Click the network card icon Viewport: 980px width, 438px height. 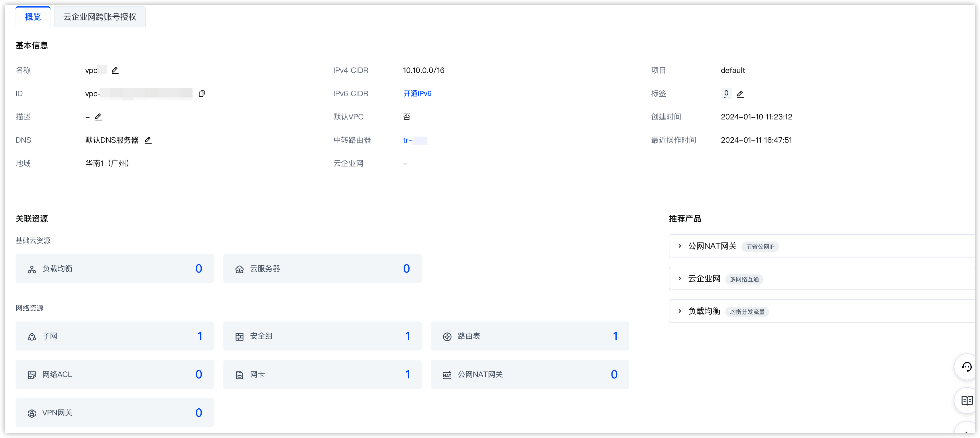pos(239,375)
